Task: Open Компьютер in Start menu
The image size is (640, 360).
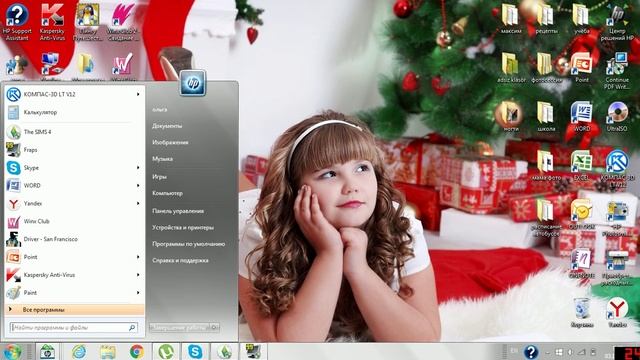Action: (167, 193)
